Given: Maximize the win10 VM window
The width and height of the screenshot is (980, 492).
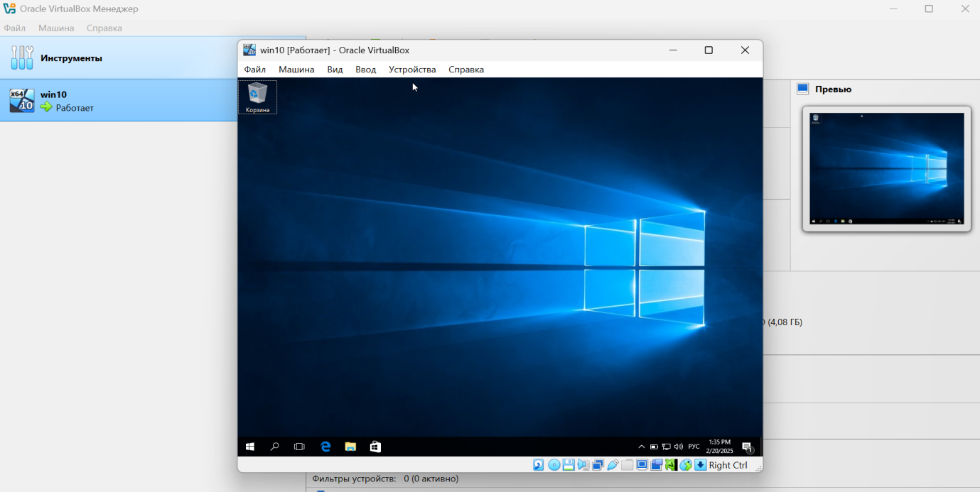Looking at the screenshot, I should [709, 50].
